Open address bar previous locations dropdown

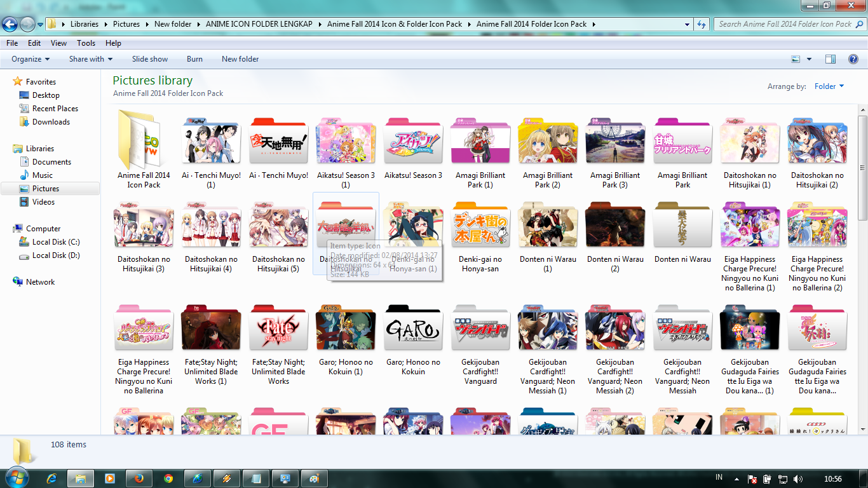[x=688, y=24]
